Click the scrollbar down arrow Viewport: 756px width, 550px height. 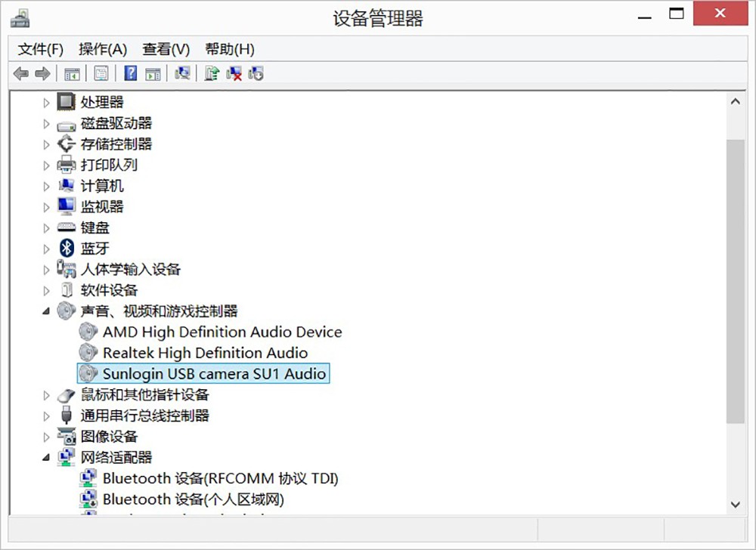(x=735, y=504)
